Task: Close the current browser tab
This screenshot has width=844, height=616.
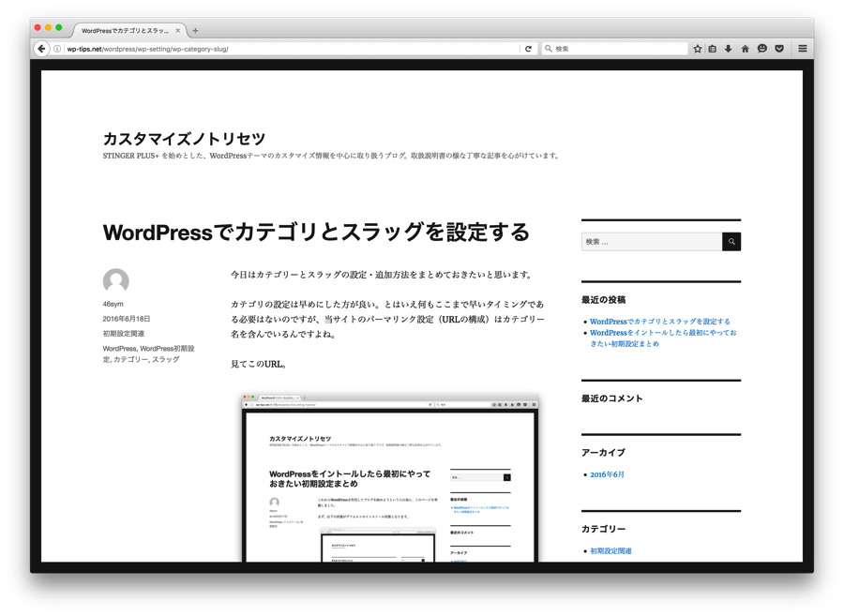Action: tap(178, 31)
